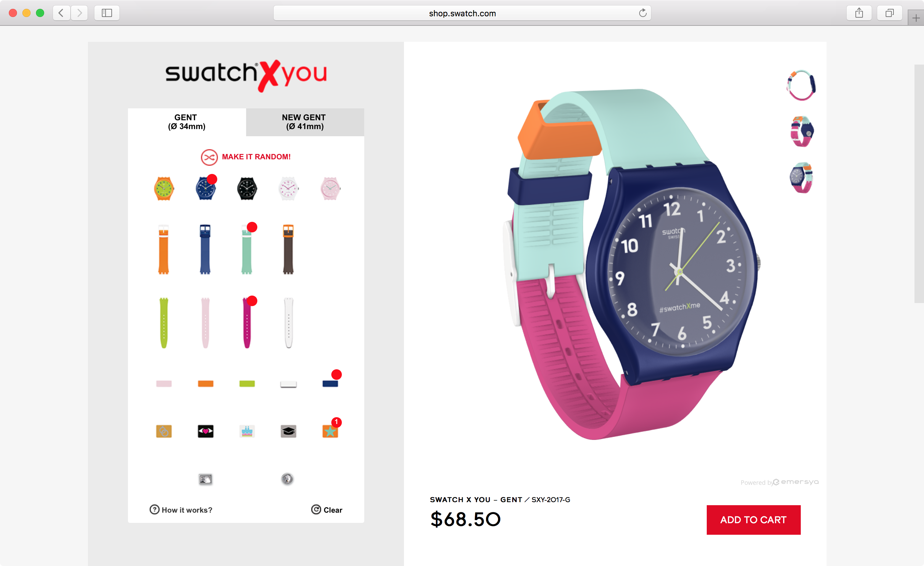Select the orange star charm

(x=330, y=431)
